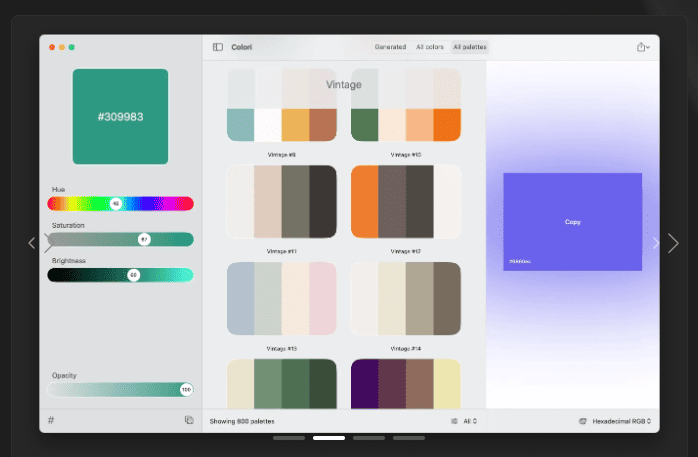Click the format icon beside Hexadecimal RGB
The image size is (698, 457).
click(x=582, y=421)
